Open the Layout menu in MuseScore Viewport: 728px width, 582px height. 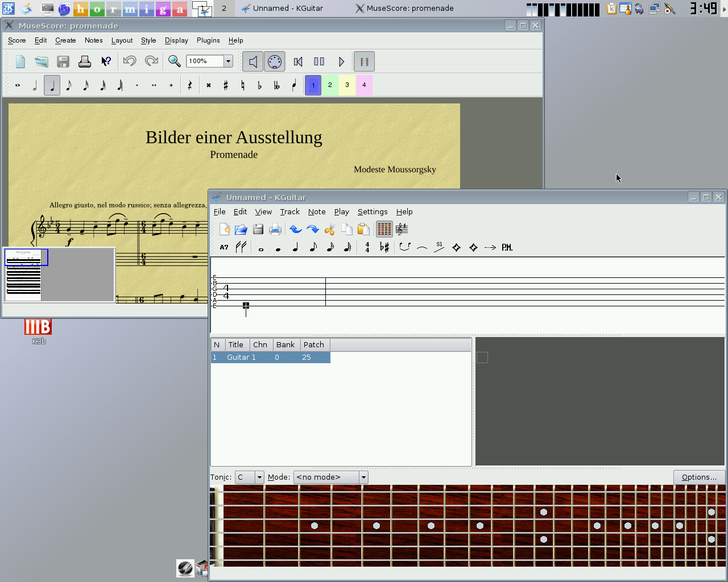122,40
